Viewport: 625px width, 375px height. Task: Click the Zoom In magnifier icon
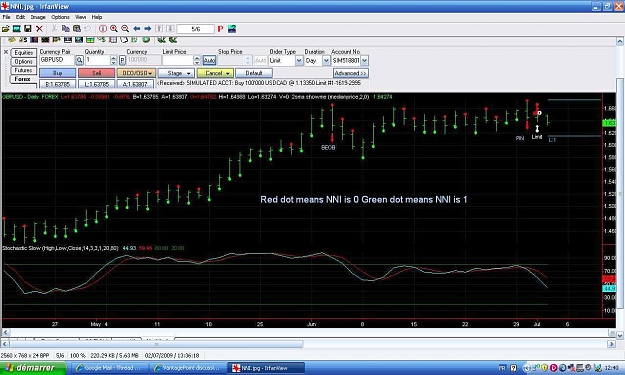(x=114, y=29)
